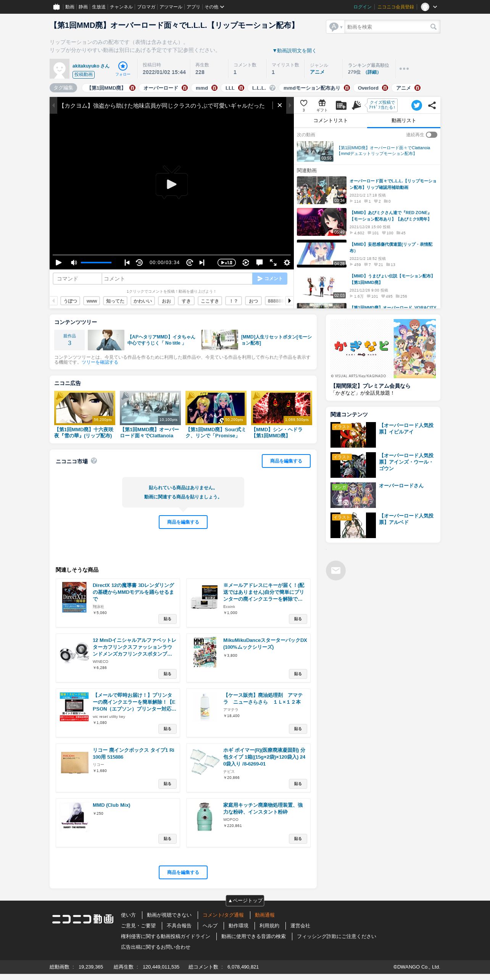
Task: Add video to mylist icon
Action: click(x=341, y=105)
